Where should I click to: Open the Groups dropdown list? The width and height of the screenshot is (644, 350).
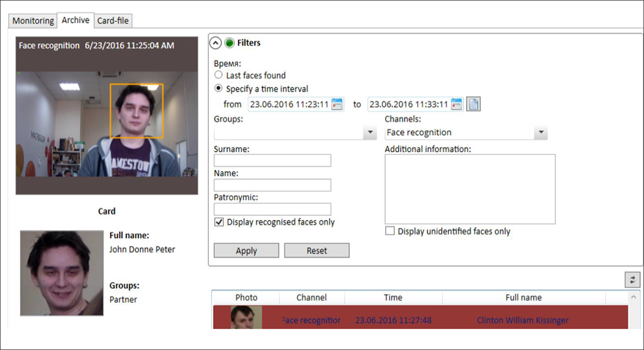click(x=370, y=133)
